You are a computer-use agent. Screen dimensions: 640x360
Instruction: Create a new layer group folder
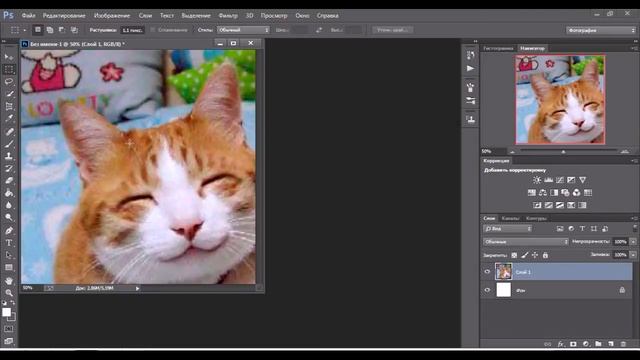tap(598, 344)
